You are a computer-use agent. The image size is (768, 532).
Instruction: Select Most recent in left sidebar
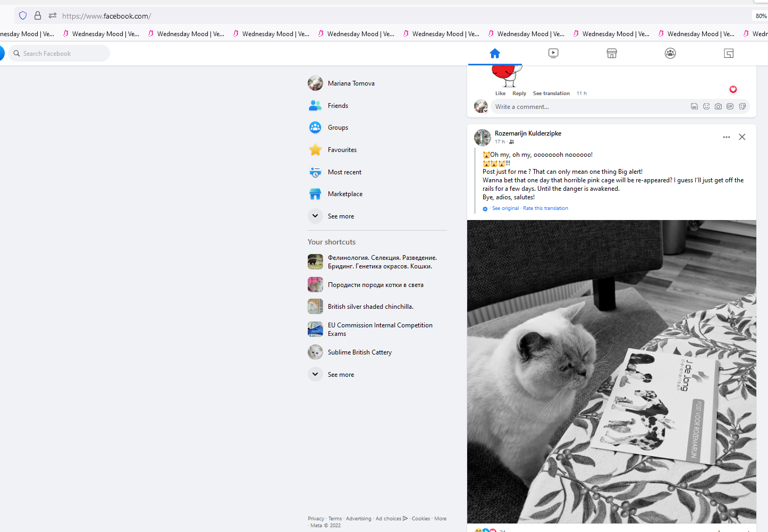pyautogui.click(x=344, y=172)
